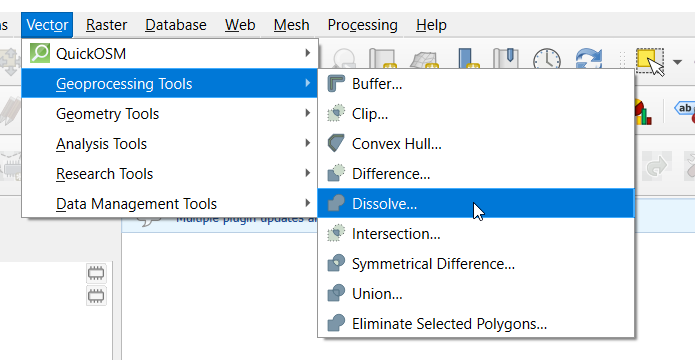Viewport: 695px width, 360px height.
Task: Open the Processing menu
Action: [362, 25]
